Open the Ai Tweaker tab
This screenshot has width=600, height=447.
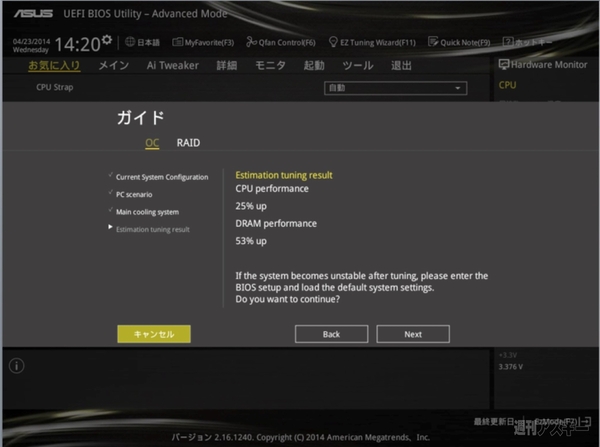tap(173, 65)
